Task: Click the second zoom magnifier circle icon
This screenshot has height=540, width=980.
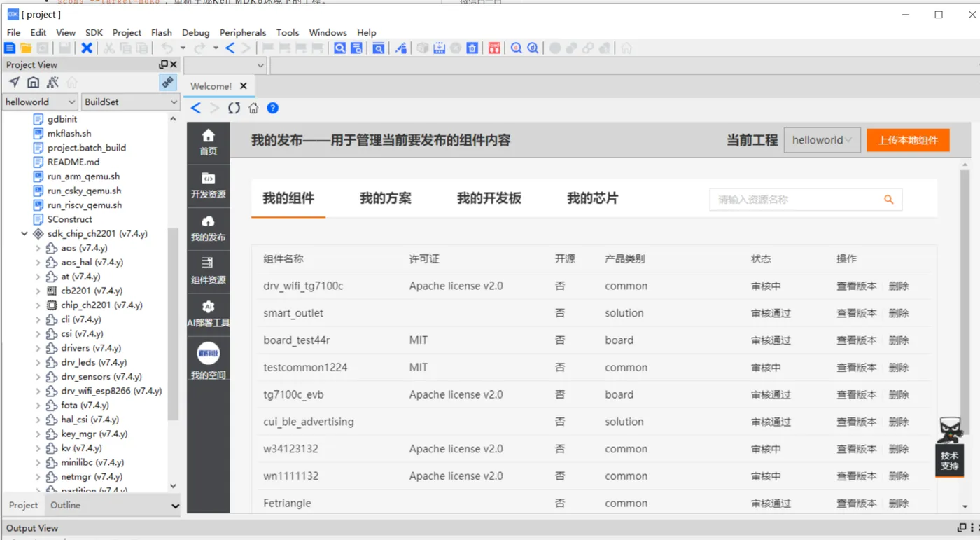Action: point(533,48)
